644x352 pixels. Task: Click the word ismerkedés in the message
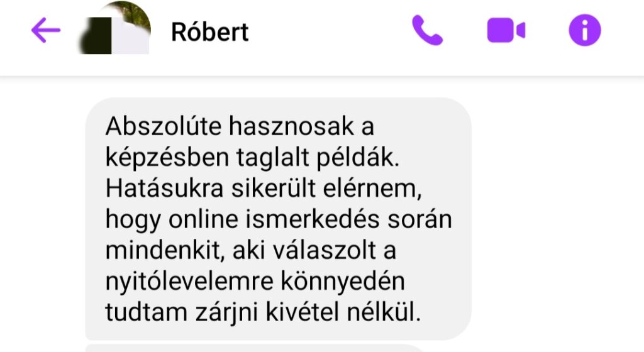313,219
